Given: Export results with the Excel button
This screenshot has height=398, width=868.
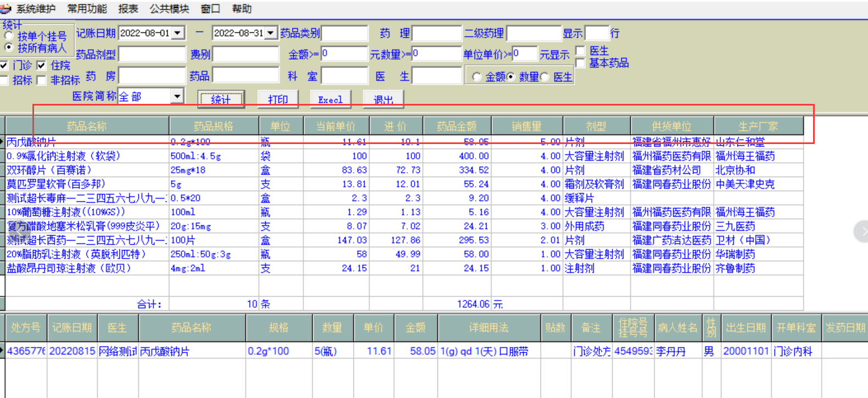Looking at the screenshot, I should 331,99.
